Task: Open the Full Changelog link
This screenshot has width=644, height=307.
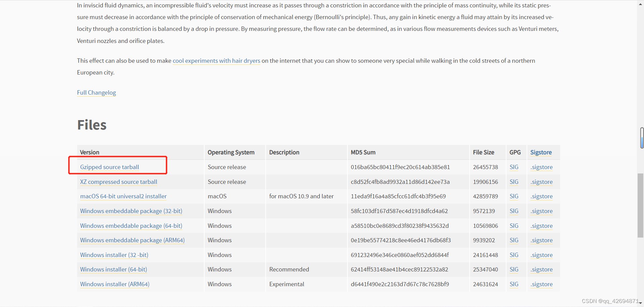Action: (96, 93)
